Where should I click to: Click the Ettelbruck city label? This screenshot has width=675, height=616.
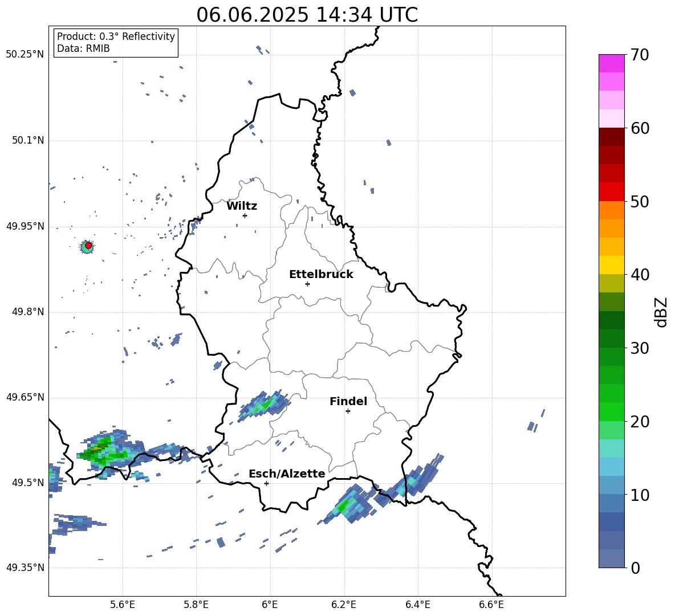point(321,275)
